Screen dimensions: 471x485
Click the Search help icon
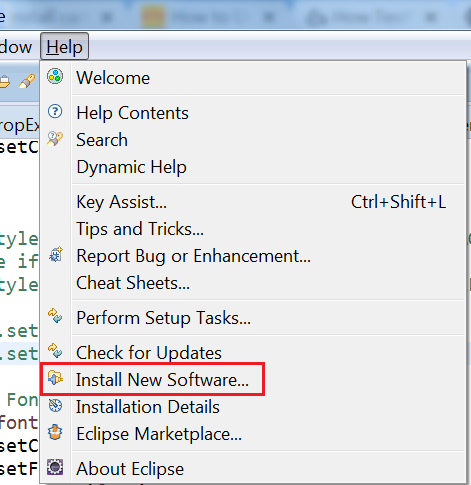[x=55, y=138]
